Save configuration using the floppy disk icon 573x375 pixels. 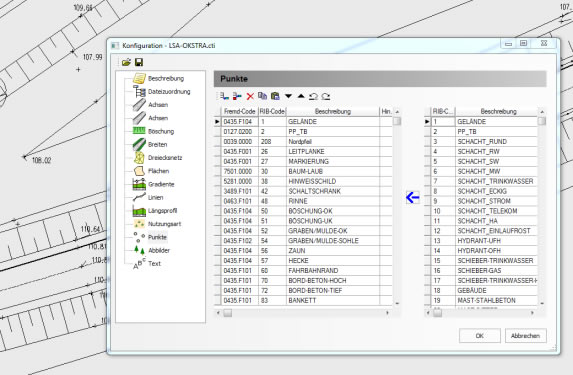coord(139,62)
